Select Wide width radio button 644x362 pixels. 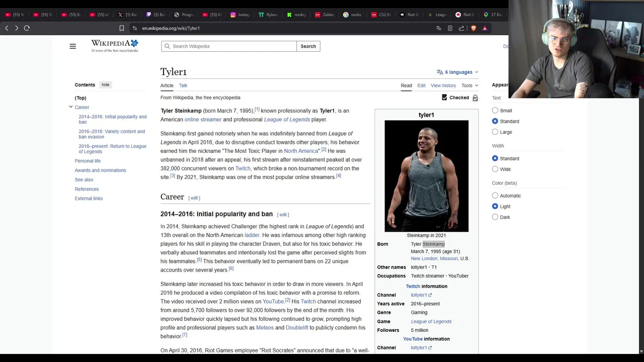[x=495, y=169]
